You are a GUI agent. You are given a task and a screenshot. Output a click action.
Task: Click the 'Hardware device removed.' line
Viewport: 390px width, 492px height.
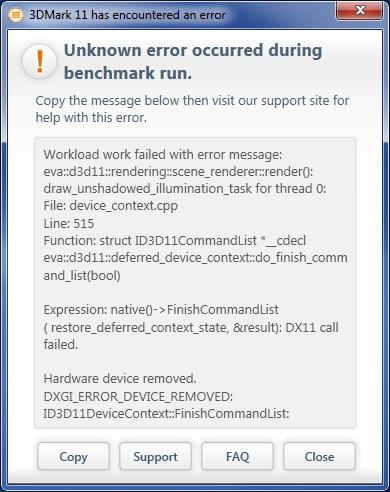pyautogui.click(x=120, y=379)
